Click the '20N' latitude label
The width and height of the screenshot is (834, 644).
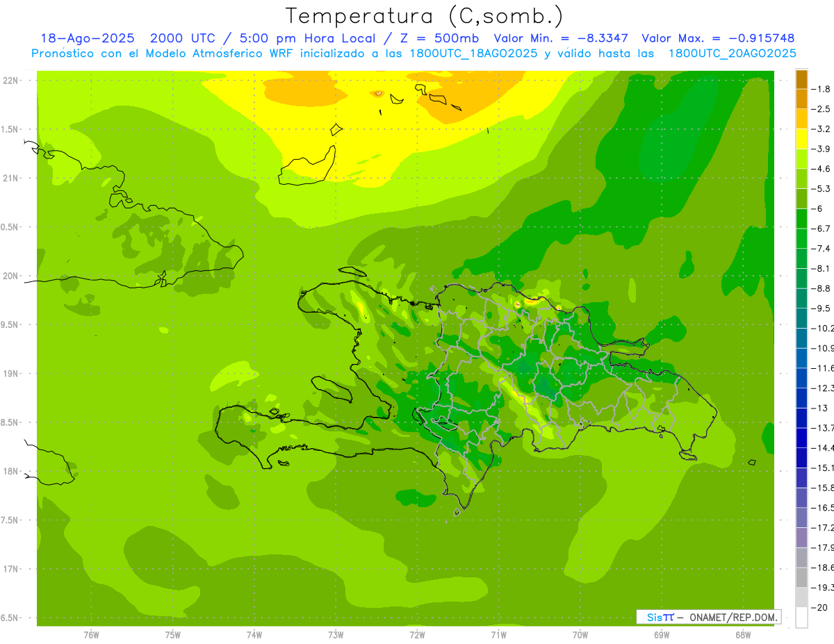[10, 276]
